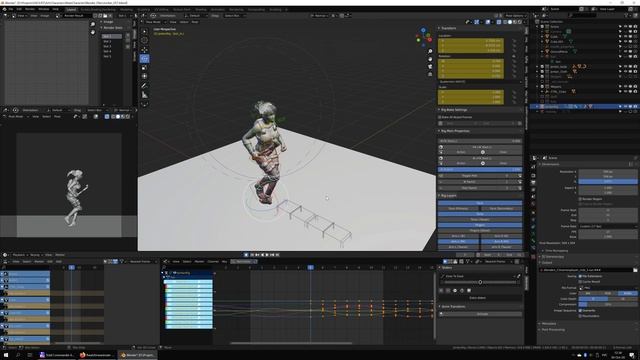Select the 3D Cursor tool

[144, 40]
